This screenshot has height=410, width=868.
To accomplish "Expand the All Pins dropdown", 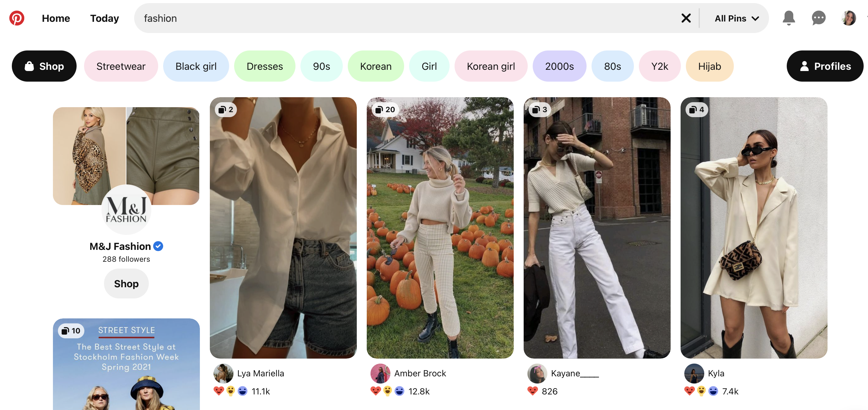I will (737, 18).
